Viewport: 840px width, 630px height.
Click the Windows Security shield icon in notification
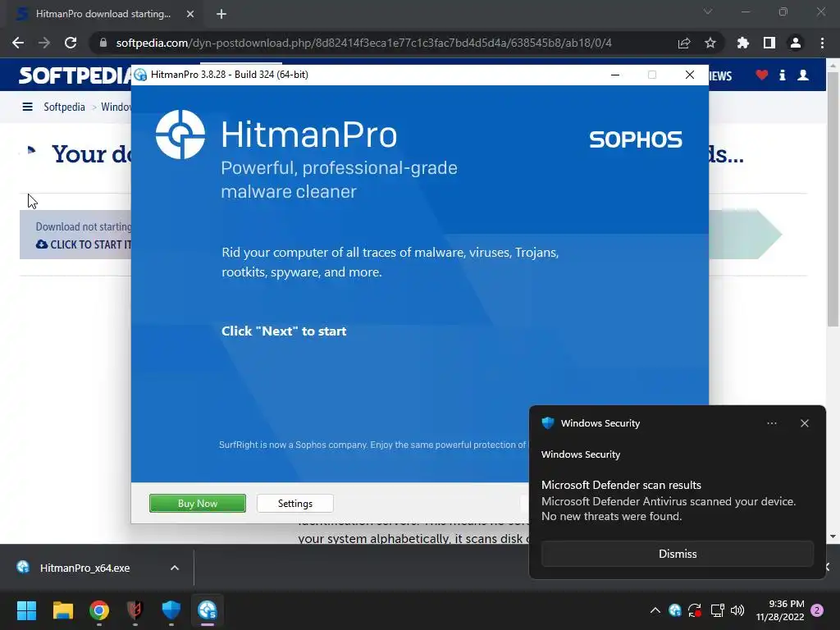click(547, 422)
